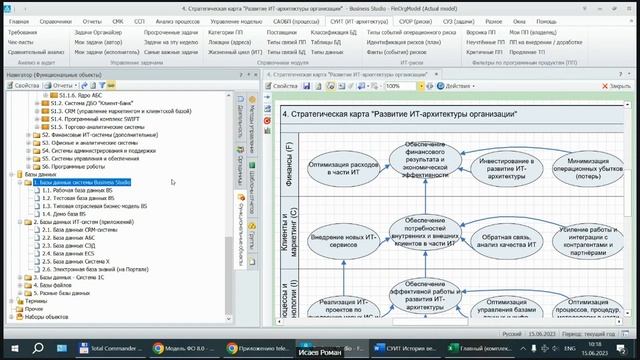640x360 pixels.
Task: Open the Reports dropdown arrow in Navigator
Action: 76,86
